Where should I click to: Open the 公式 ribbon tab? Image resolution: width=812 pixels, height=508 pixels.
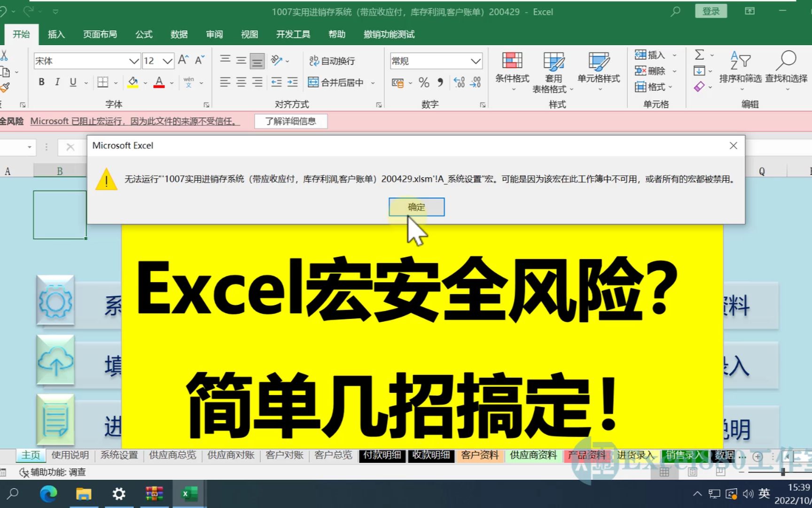[x=144, y=34]
